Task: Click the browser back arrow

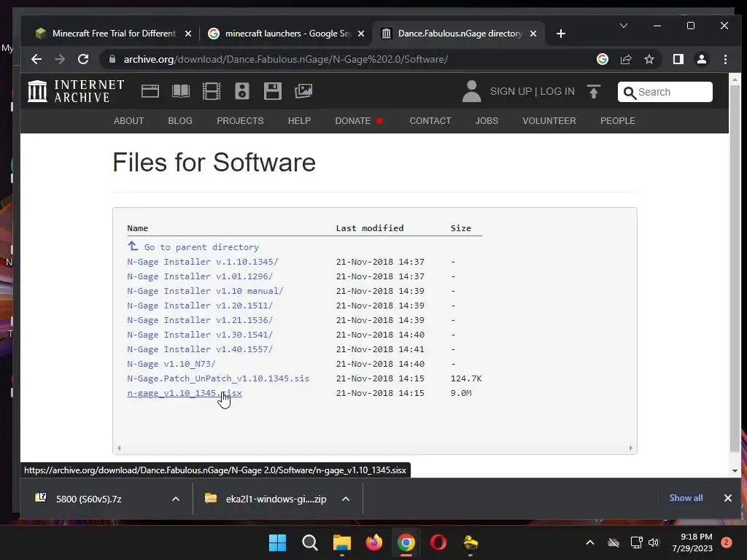Action: 36,59
